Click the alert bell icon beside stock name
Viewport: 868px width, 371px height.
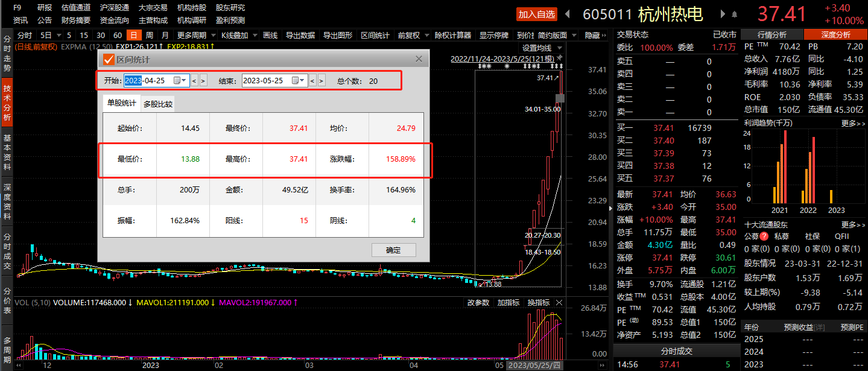click(x=734, y=14)
